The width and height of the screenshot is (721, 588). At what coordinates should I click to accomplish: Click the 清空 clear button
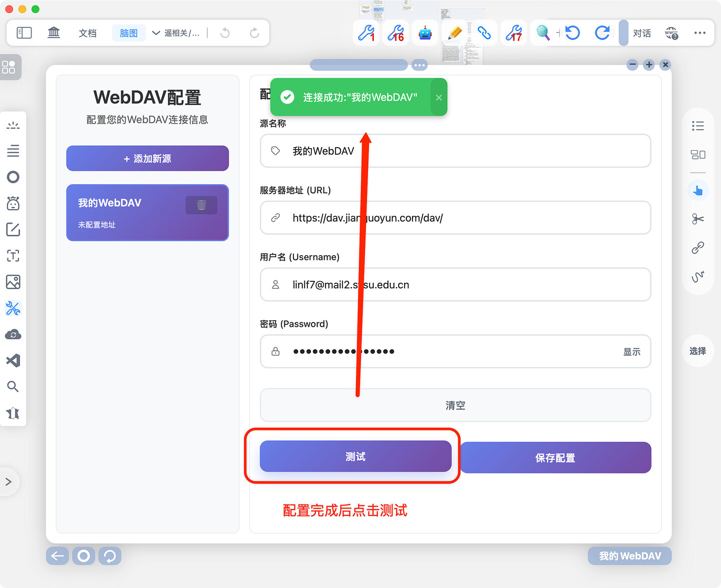456,405
